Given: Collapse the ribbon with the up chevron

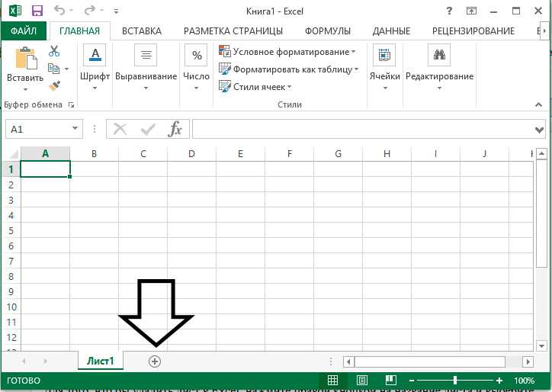Looking at the screenshot, I should [538, 104].
